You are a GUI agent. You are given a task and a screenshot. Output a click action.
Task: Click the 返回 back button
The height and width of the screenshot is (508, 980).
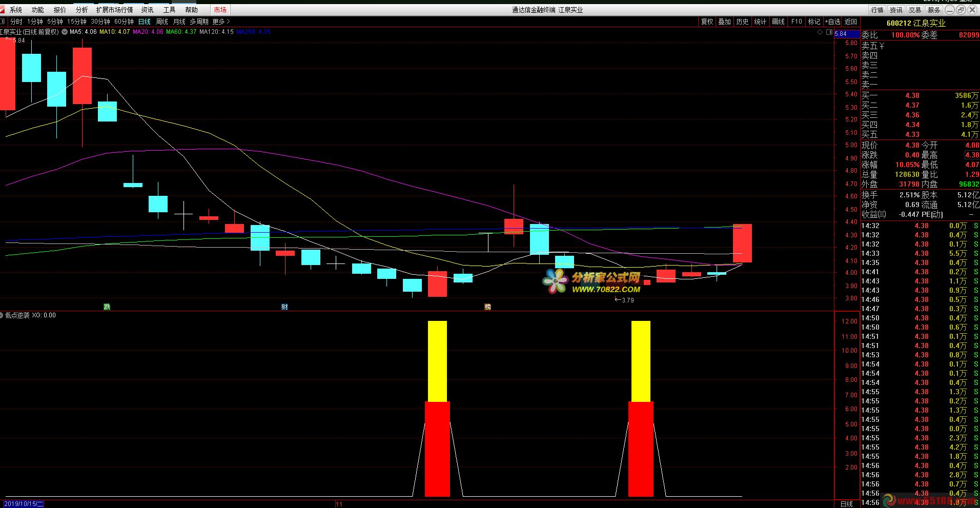pyautogui.click(x=851, y=22)
